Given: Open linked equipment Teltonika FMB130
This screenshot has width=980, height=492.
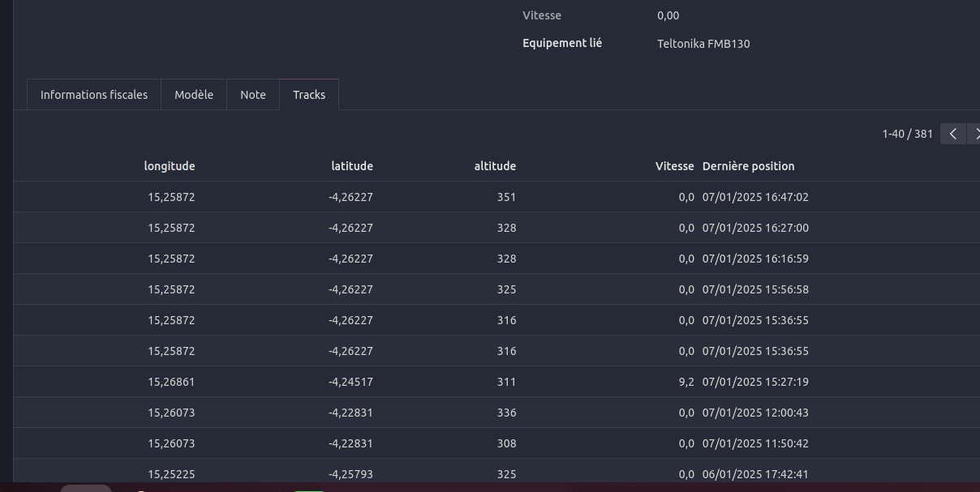Looking at the screenshot, I should pos(703,44).
